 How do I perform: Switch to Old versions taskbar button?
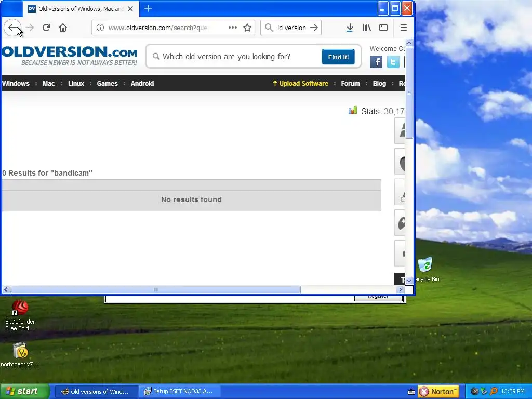[96, 392]
